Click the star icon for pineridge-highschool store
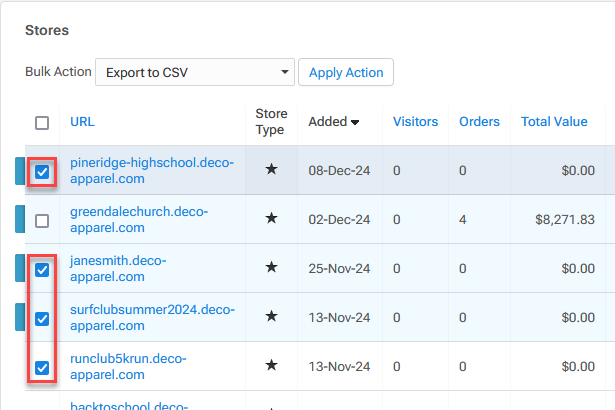 click(x=271, y=170)
